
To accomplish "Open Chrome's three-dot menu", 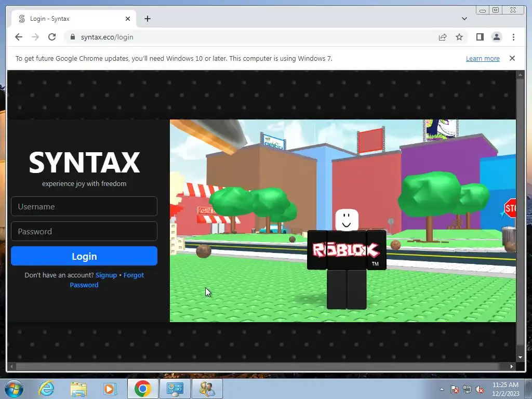I will click(513, 37).
